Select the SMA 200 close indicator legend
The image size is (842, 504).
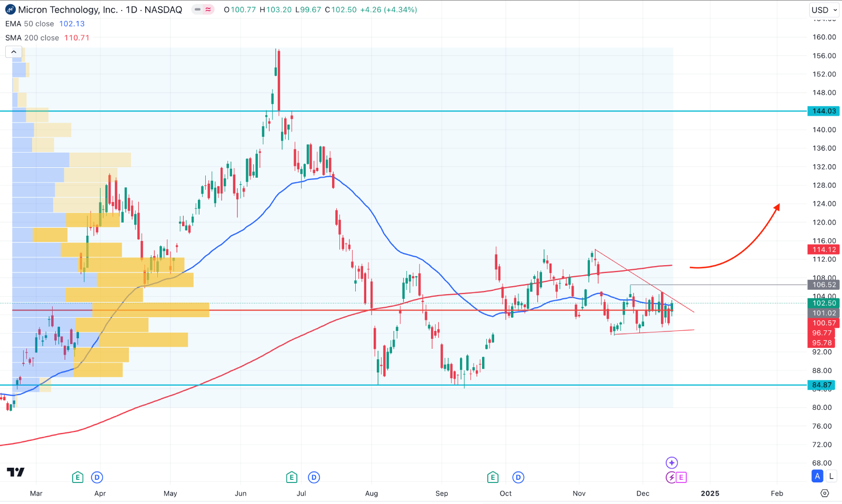coord(32,38)
